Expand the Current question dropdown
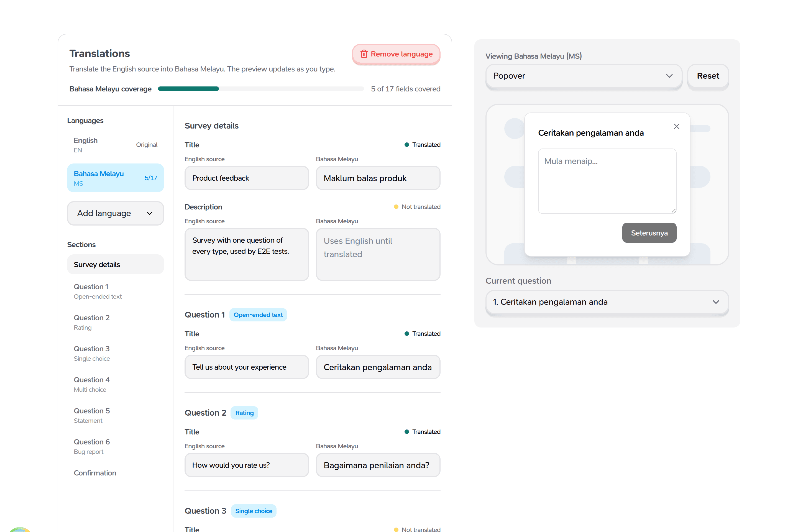 pyautogui.click(x=607, y=302)
